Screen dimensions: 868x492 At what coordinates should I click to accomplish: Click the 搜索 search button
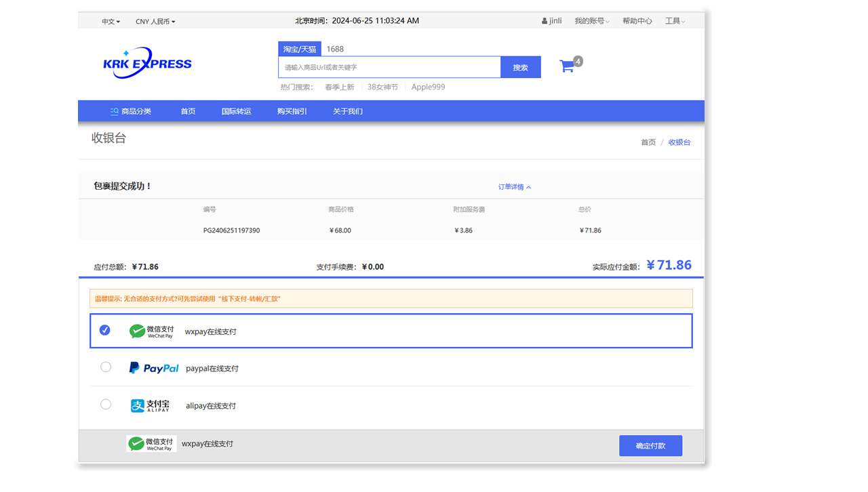point(520,67)
